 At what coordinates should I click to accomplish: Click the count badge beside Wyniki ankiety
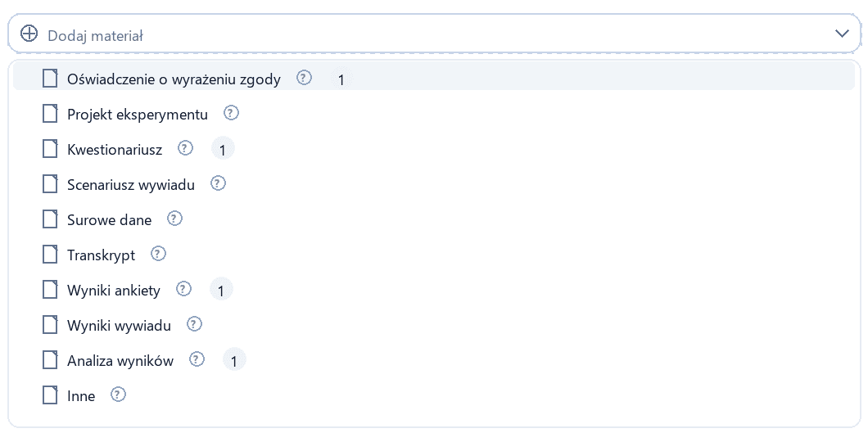click(221, 290)
